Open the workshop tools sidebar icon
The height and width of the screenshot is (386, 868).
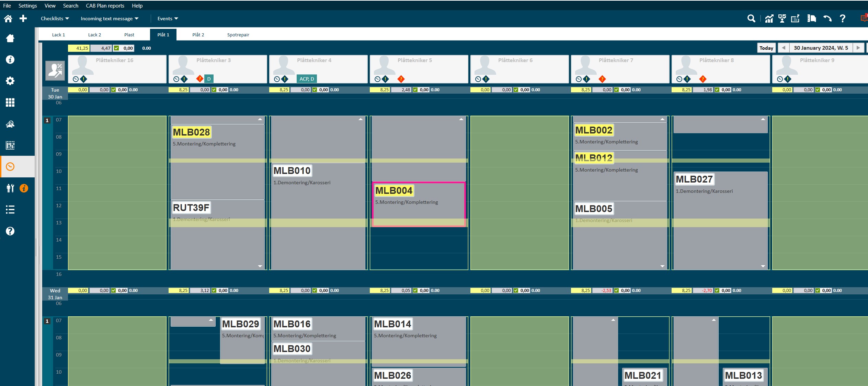(10, 188)
